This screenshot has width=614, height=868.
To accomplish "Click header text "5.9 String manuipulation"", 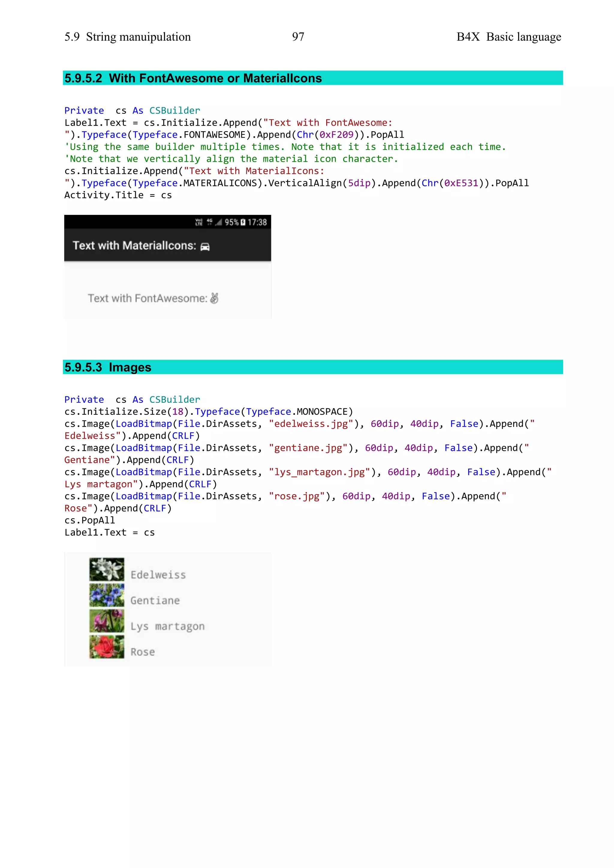I will [x=127, y=37].
